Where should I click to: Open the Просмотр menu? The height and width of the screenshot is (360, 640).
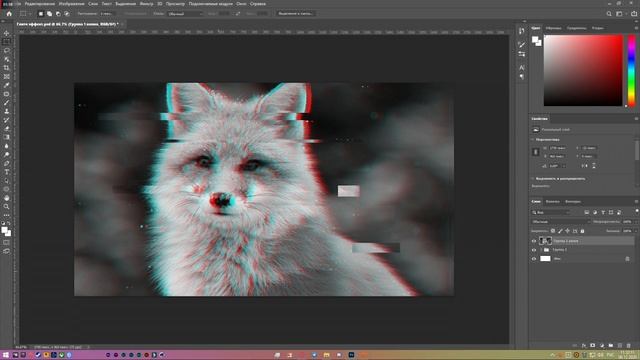(175, 4)
